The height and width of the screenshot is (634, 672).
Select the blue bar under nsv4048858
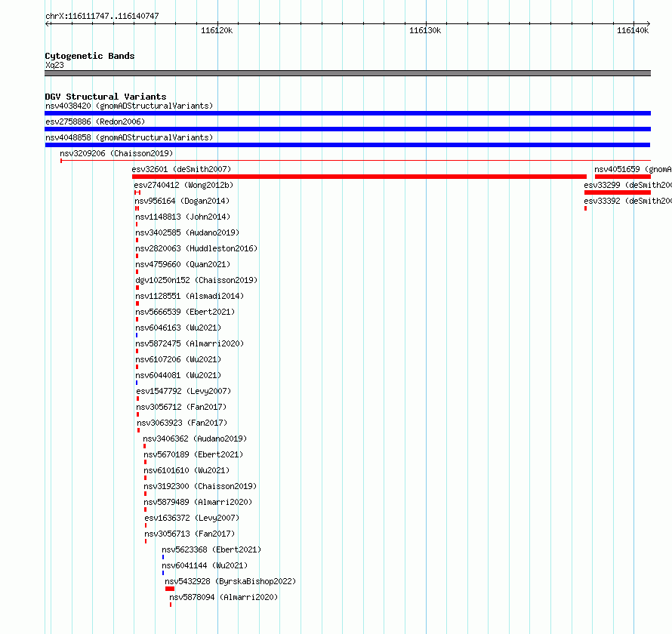click(x=347, y=145)
